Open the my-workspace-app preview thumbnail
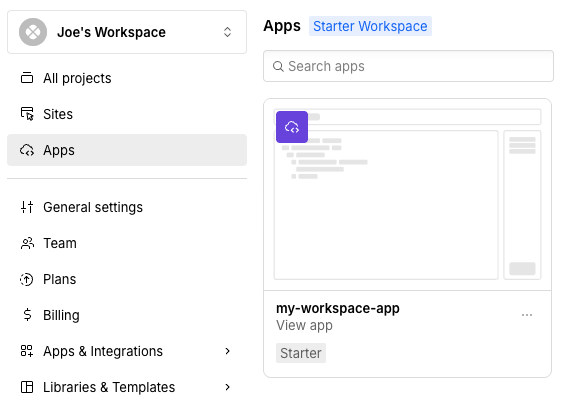562x416 pixels. coord(407,195)
